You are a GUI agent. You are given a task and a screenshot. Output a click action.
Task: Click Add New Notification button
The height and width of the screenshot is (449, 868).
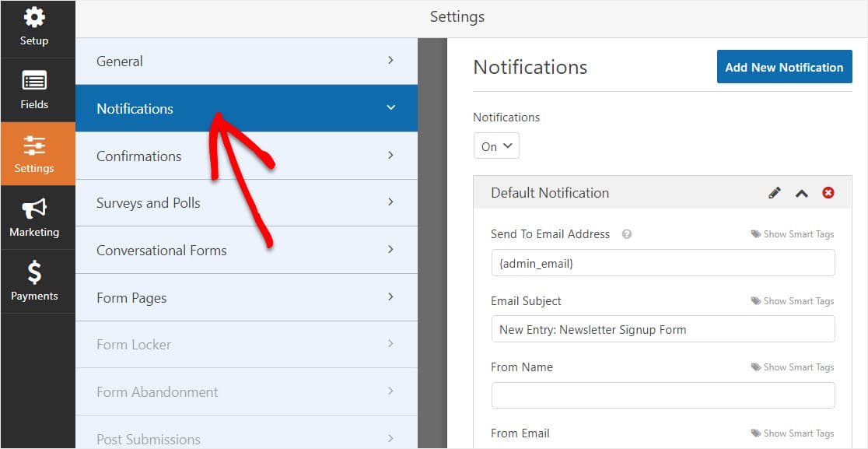(785, 67)
